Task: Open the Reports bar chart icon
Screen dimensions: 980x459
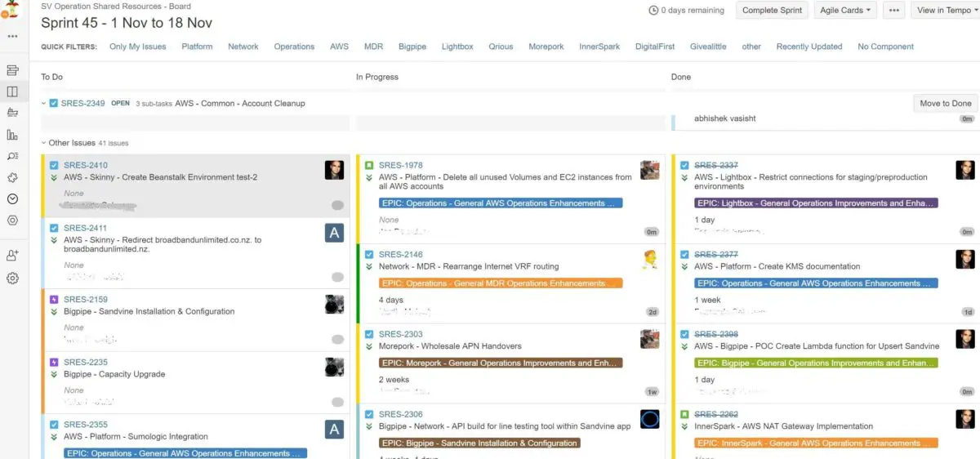Action: [x=12, y=135]
